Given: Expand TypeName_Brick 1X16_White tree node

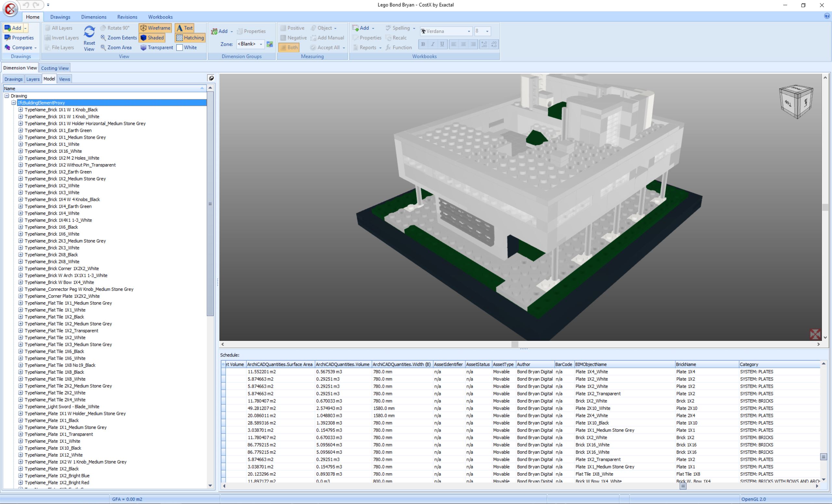Looking at the screenshot, I should pyautogui.click(x=20, y=151).
